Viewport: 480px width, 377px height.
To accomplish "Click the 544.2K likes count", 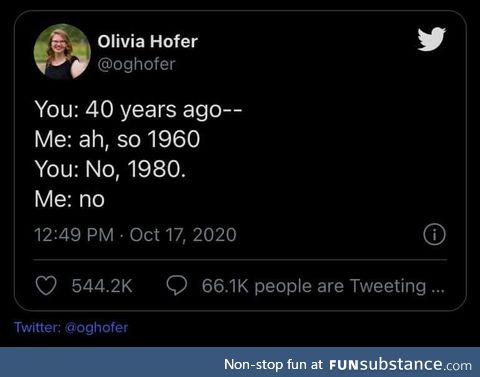I will tap(102, 286).
